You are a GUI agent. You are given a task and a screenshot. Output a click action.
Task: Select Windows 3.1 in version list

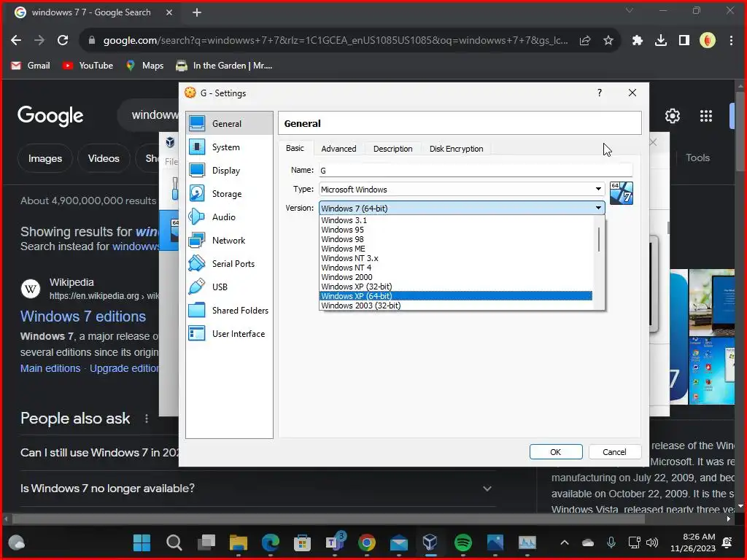pyautogui.click(x=456, y=220)
